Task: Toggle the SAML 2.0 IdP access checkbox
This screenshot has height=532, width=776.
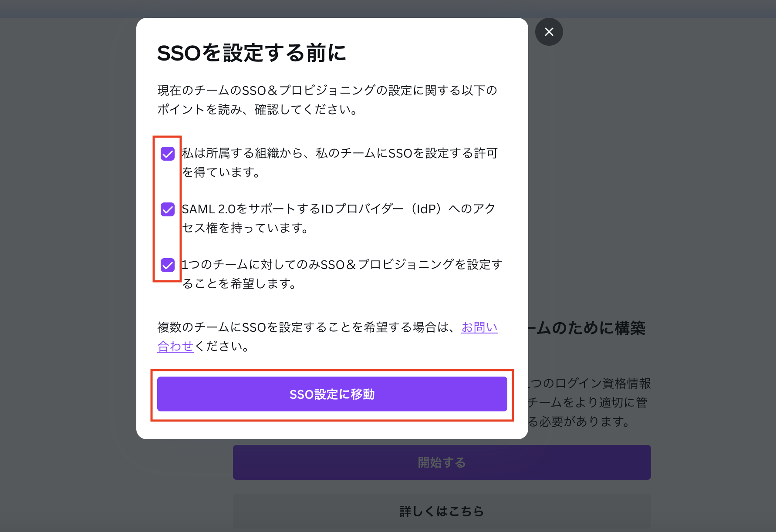Action: (167, 209)
